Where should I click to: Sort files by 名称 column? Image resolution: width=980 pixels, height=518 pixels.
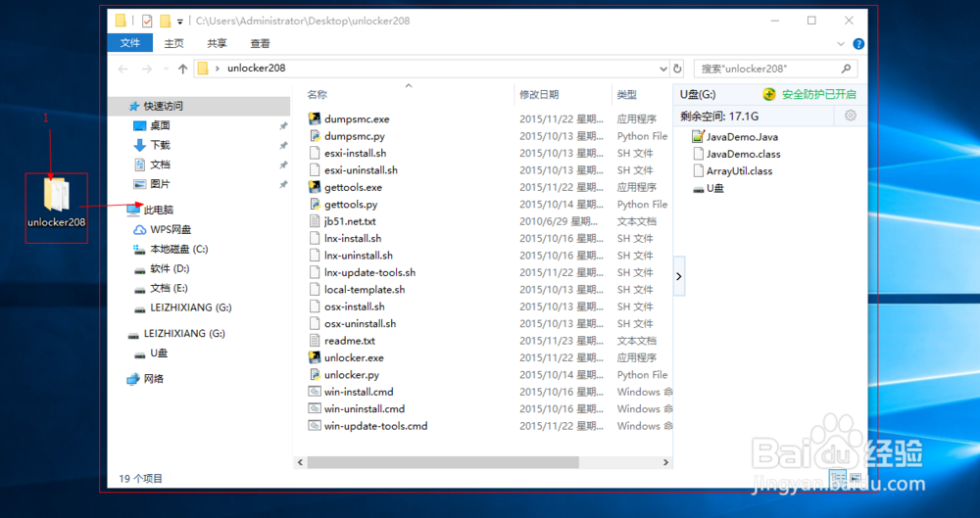317,94
